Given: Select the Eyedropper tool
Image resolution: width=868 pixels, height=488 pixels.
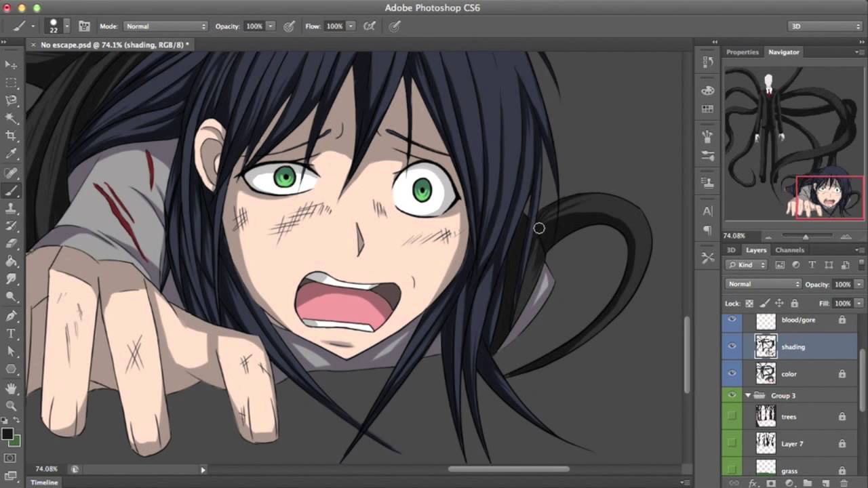Looking at the screenshot, I should pyautogui.click(x=11, y=155).
